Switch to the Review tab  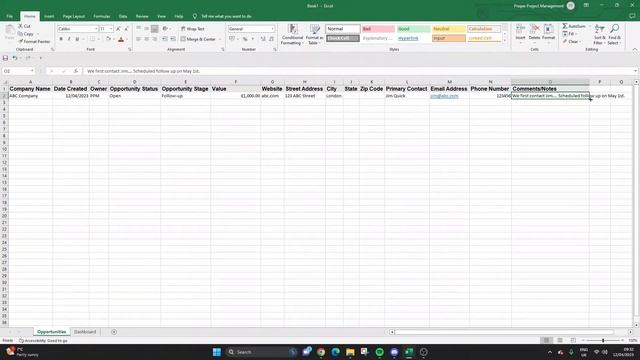pyautogui.click(x=142, y=16)
